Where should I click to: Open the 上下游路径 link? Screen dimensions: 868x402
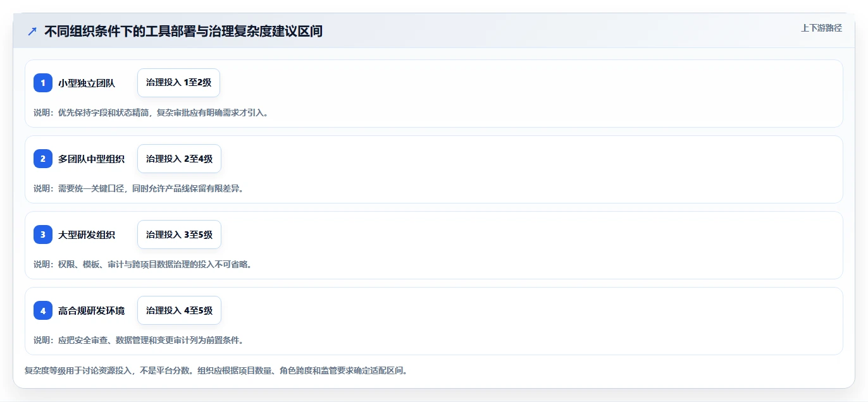tap(821, 28)
